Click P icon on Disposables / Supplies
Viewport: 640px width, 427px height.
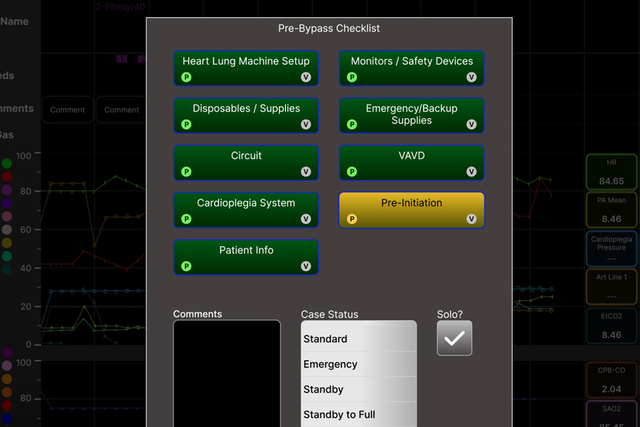coord(186,125)
